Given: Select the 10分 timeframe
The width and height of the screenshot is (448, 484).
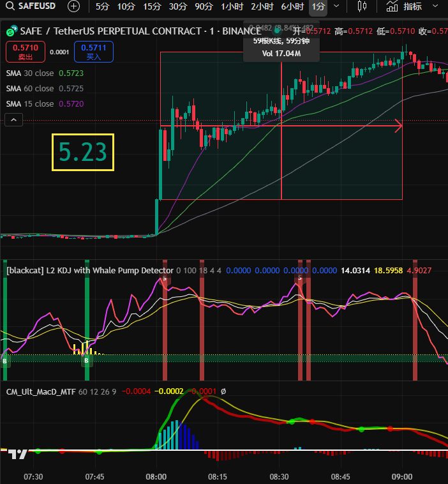Looking at the screenshot, I should click(126, 6).
